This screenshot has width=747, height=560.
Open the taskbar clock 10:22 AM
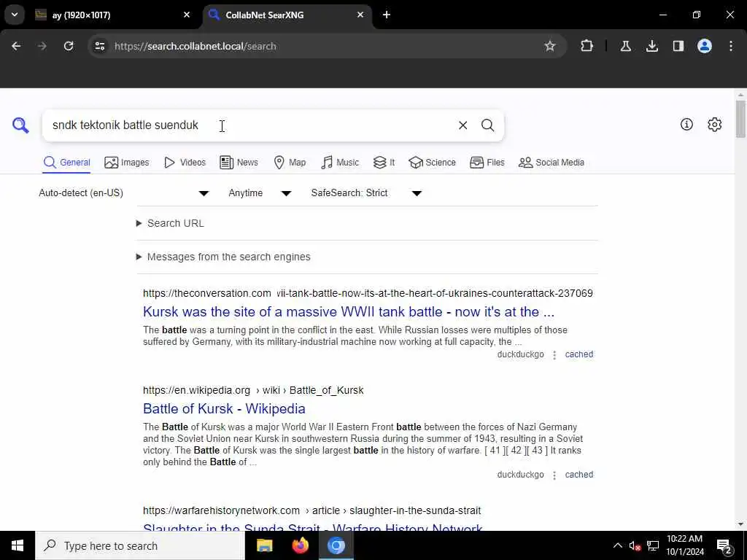click(x=684, y=545)
